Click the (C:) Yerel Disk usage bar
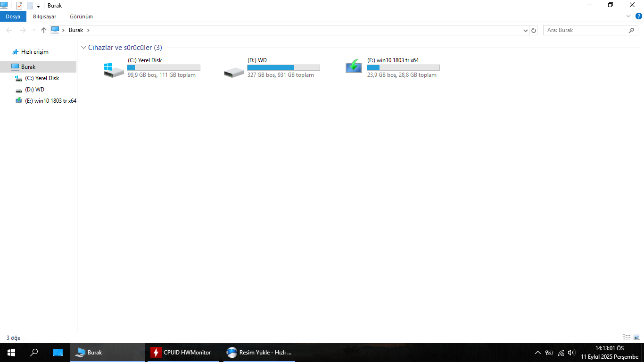Screen dimensions: 644x362 [164, 68]
